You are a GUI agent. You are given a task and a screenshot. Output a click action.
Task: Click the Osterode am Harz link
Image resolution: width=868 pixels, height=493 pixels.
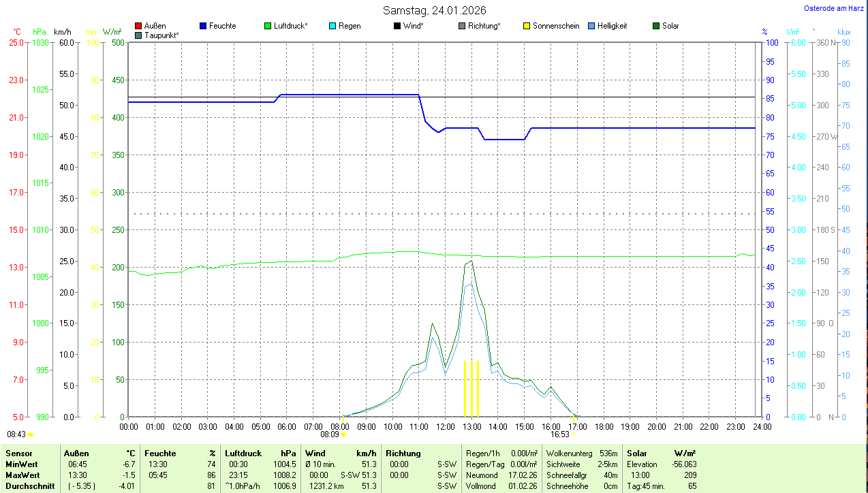[833, 8]
